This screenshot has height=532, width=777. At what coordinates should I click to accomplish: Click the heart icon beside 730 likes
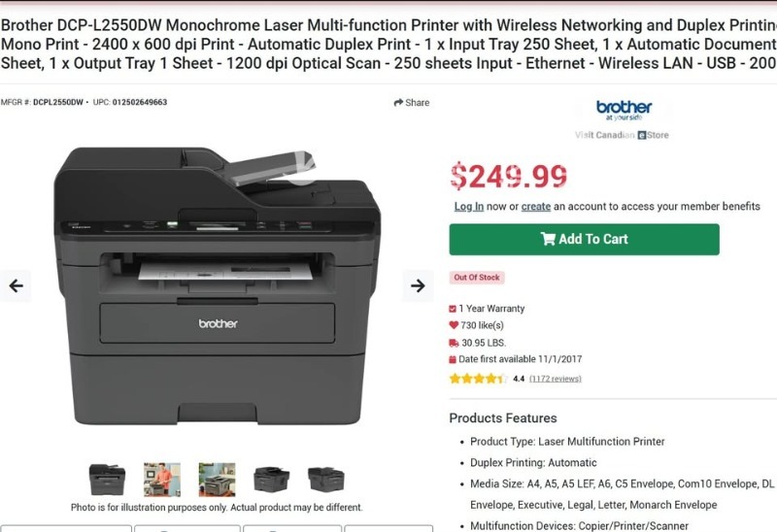(454, 325)
